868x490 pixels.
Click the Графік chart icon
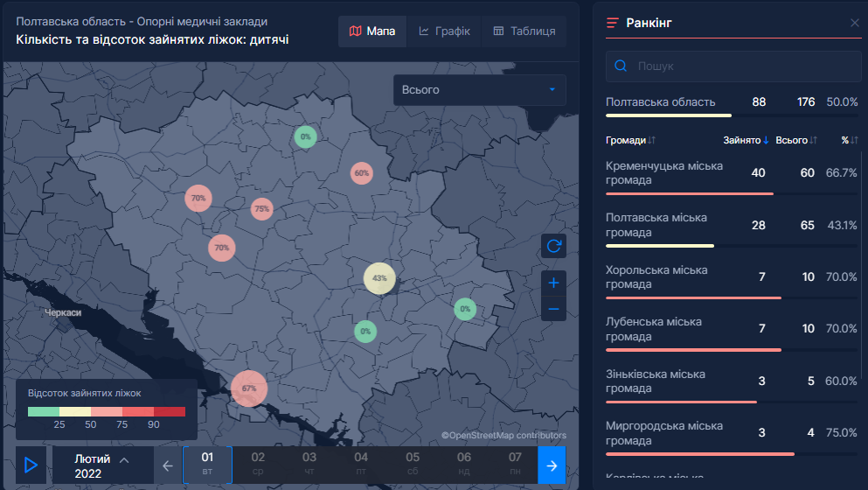click(424, 31)
